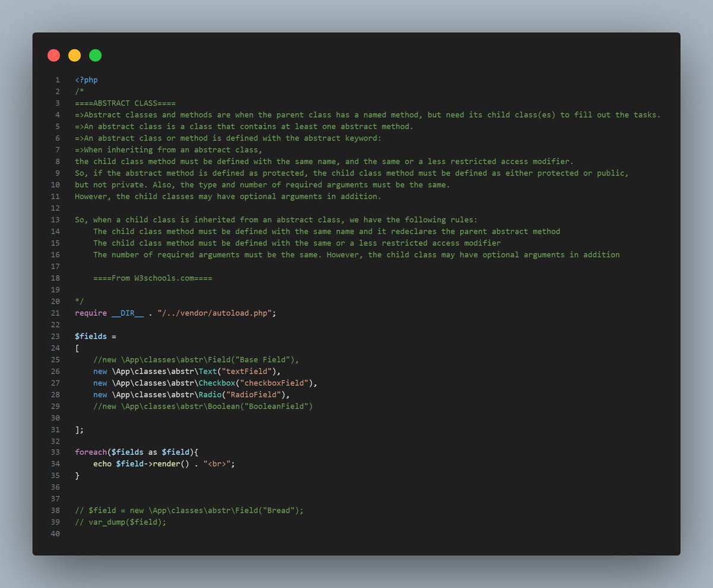Viewport: 713px width, 588px height.
Task: Click line starting 'The number of required arguments'
Action: [x=356, y=255]
